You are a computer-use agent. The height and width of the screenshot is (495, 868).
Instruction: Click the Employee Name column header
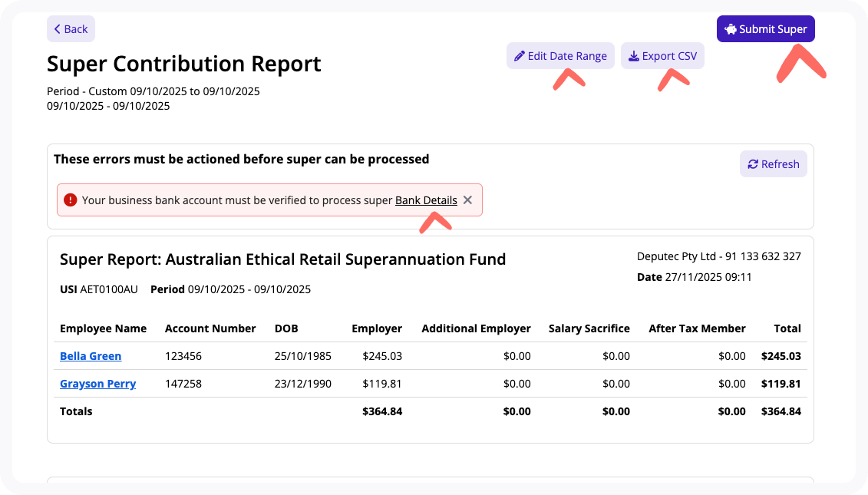[x=103, y=328]
